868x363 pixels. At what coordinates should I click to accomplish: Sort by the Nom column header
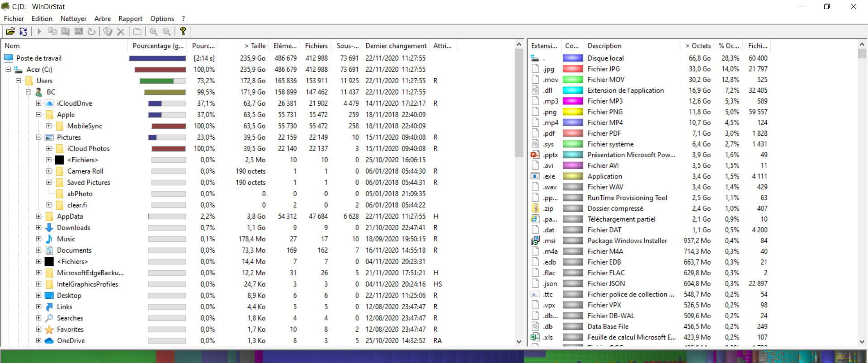pyautogui.click(x=65, y=46)
